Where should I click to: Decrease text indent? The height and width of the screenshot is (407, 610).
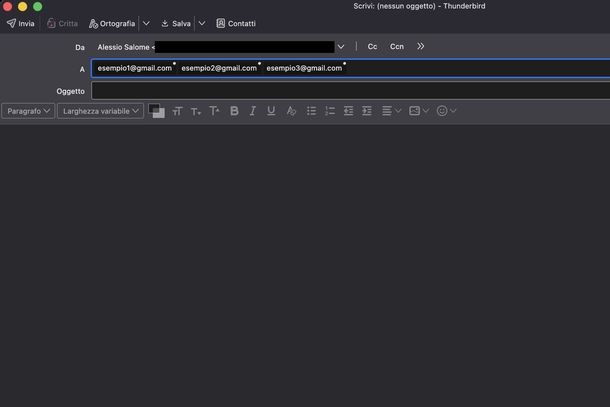tap(349, 111)
